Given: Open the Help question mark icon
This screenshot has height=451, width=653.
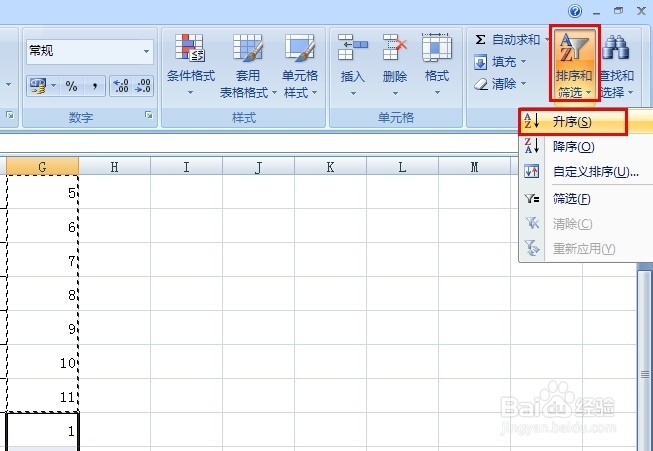Looking at the screenshot, I should point(575,11).
